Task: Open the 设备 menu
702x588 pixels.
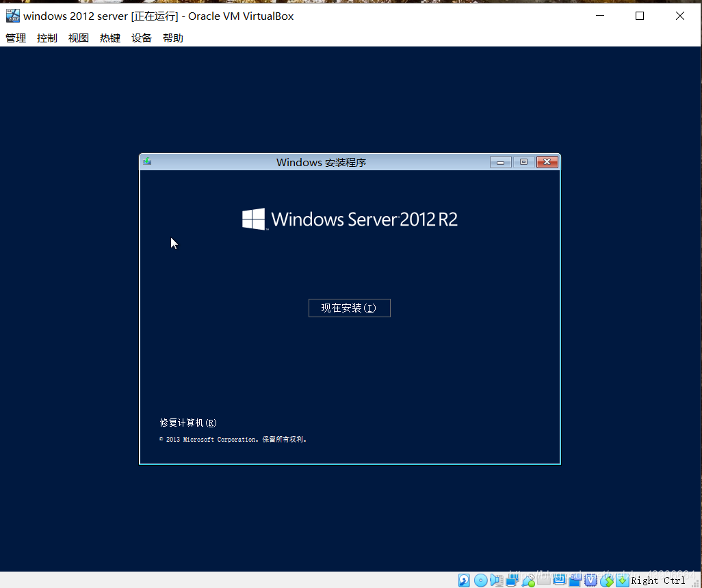Action: click(x=142, y=38)
